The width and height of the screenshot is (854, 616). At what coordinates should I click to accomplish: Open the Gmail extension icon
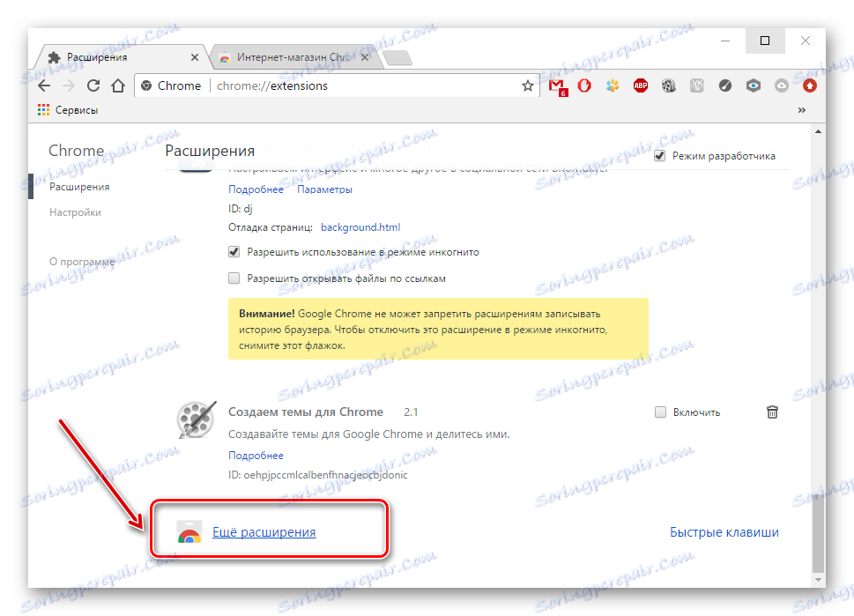tap(557, 86)
